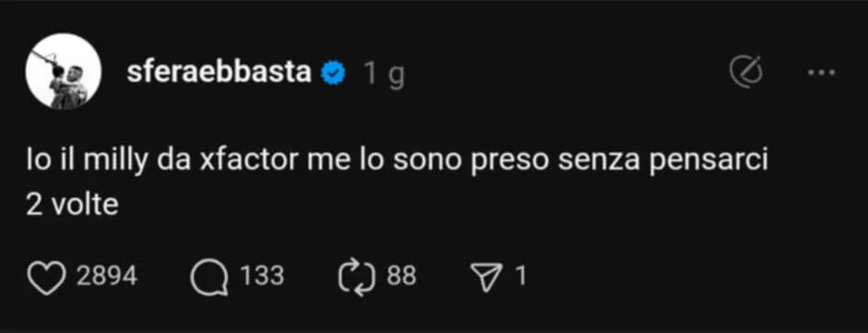
Task: Open sferaebbasta's profile picture
Action: coord(63,71)
